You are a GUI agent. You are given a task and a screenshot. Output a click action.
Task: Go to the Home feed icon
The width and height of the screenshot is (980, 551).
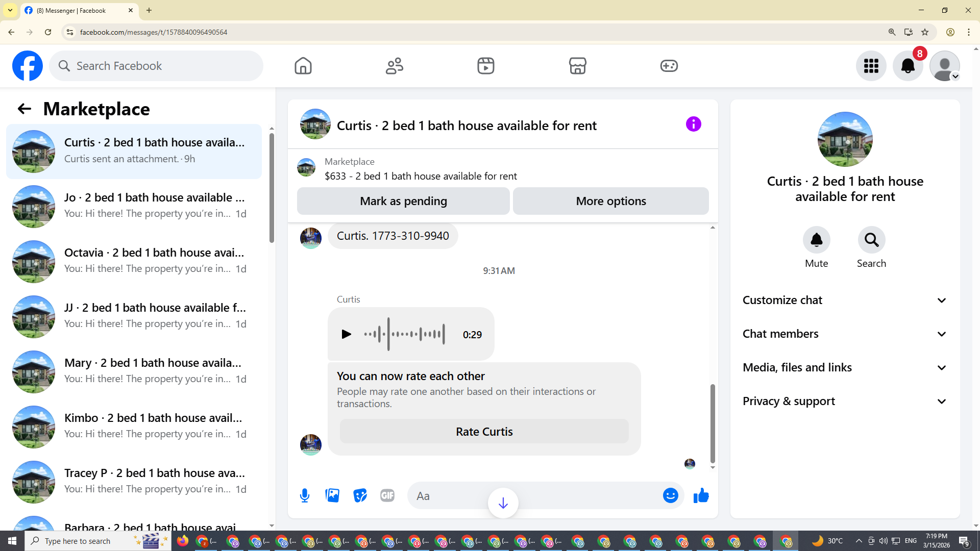coord(303,66)
